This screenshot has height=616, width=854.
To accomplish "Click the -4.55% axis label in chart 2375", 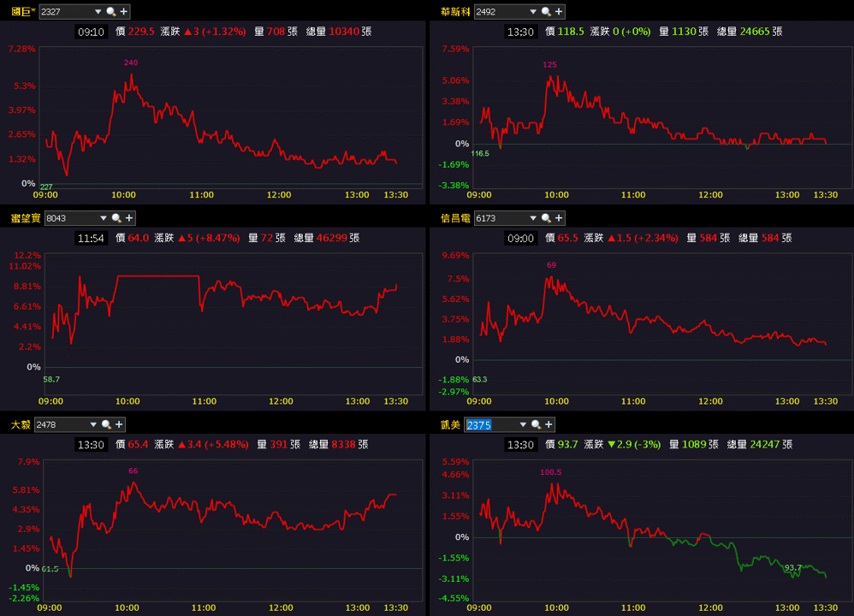I will 455,598.
